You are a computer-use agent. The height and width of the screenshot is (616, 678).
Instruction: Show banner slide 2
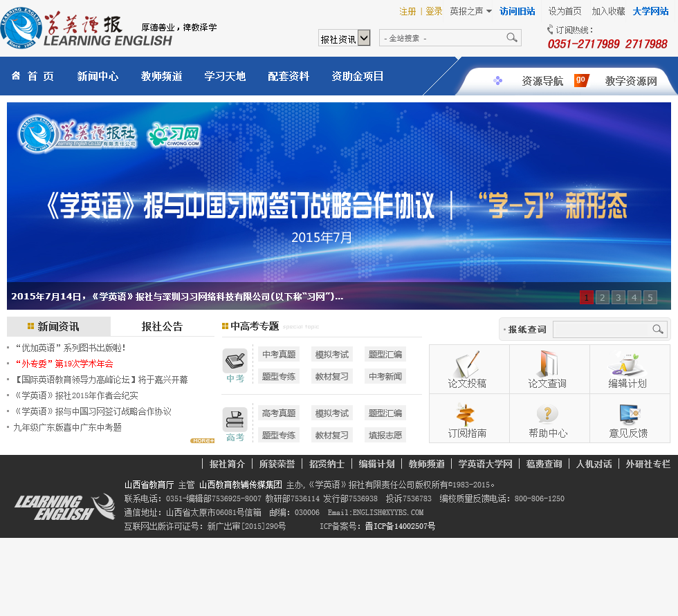[603, 297]
